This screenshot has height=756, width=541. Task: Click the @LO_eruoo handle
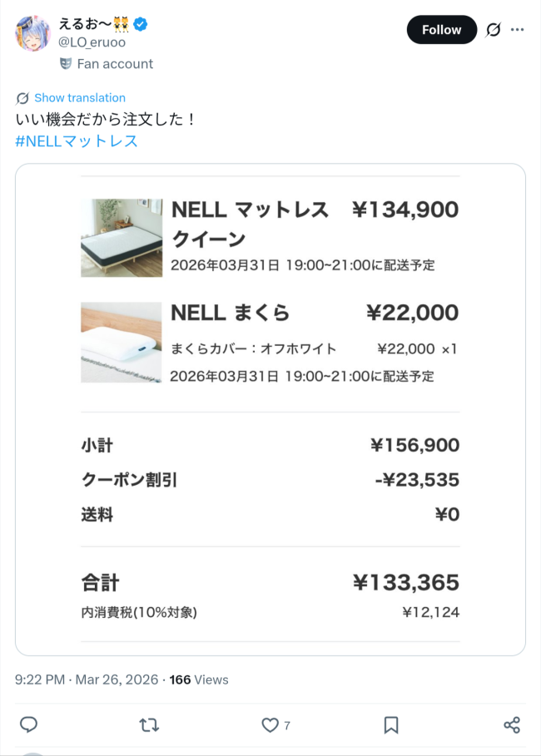91,42
